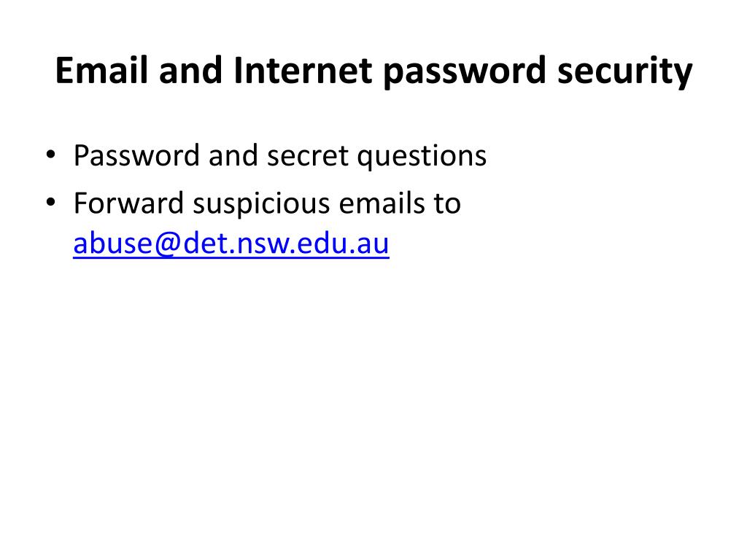This screenshot has height=560, width=747.
Task: Click the word 'emails' in second bullet
Action: coord(382,203)
